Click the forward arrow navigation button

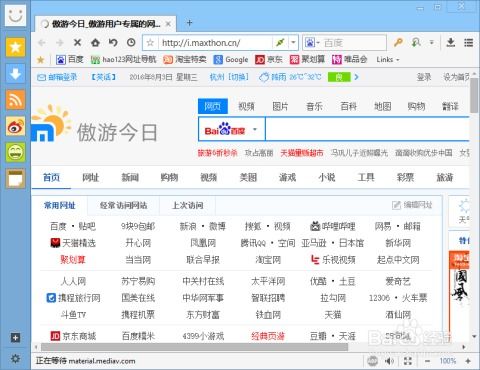point(60,43)
